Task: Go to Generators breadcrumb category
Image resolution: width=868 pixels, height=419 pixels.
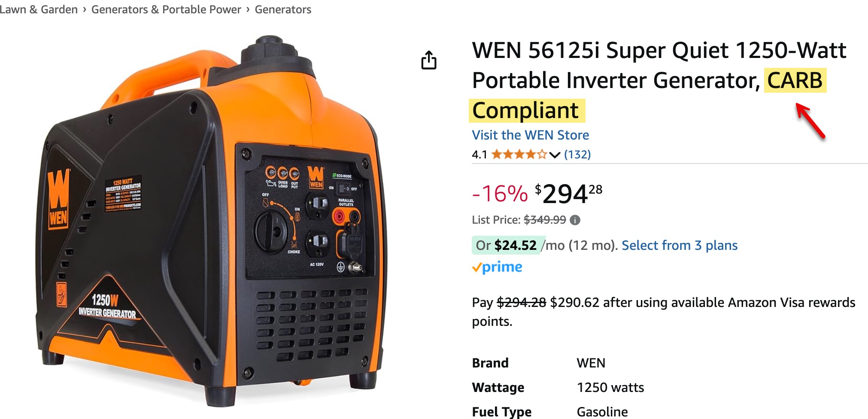Action: pyautogui.click(x=283, y=9)
